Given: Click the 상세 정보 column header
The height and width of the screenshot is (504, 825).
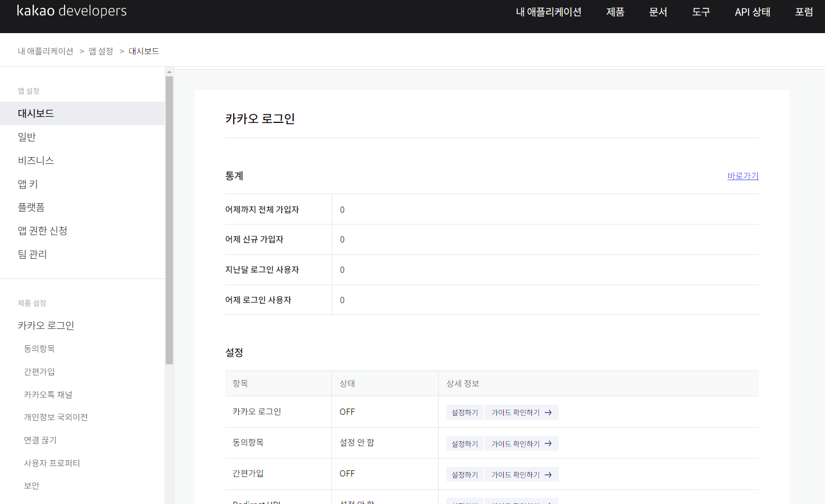Looking at the screenshot, I should [463, 383].
